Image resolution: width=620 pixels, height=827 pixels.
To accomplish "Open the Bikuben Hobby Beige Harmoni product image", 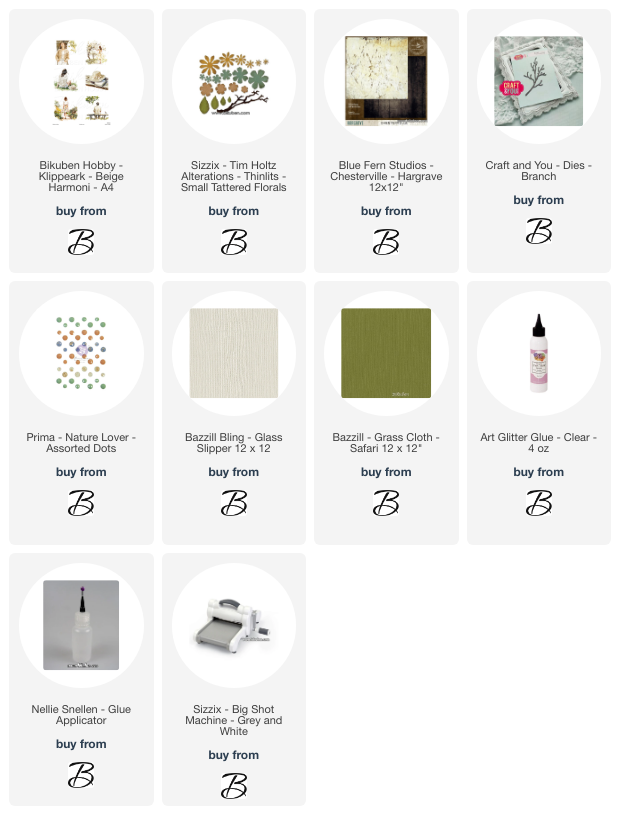I will (x=82, y=82).
